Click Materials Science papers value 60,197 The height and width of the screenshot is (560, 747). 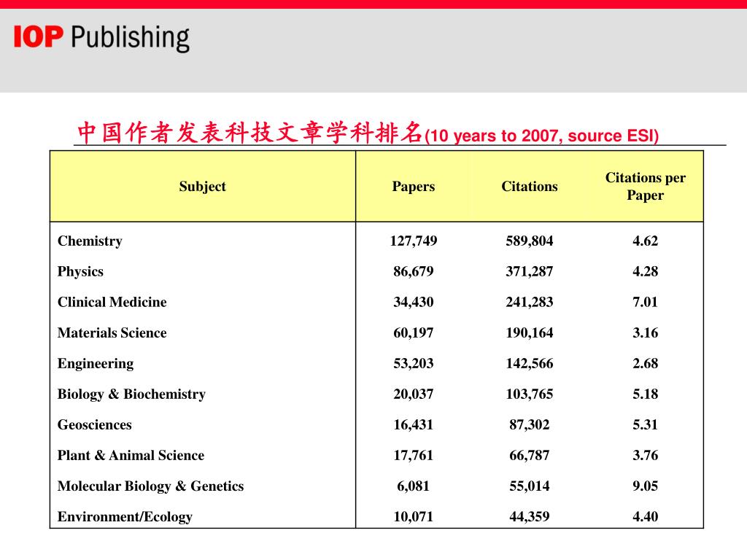click(x=414, y=332)
